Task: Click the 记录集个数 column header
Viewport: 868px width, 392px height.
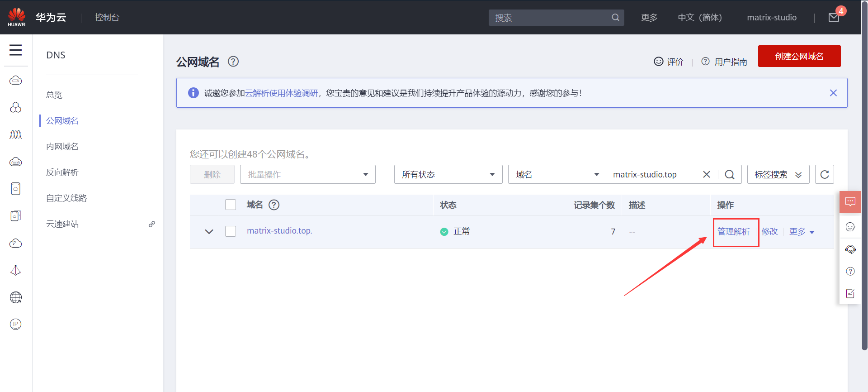Action: click(594, 205)
